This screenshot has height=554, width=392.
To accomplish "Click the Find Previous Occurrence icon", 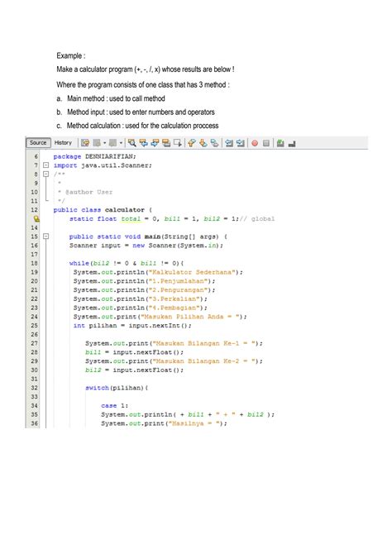I will pyautogui.click(x=143, y=143).
